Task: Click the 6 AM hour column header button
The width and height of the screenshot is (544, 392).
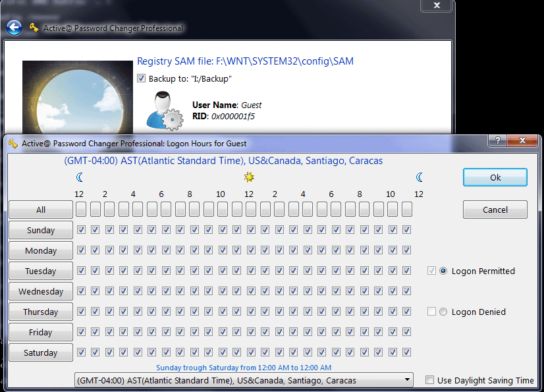Action: tap(166, 209)
